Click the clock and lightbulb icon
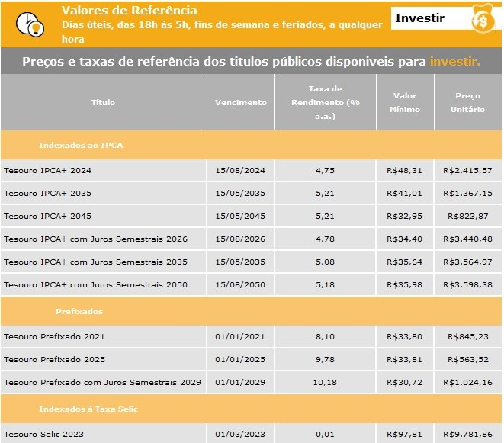504x443 pixels. pos(29,24)
